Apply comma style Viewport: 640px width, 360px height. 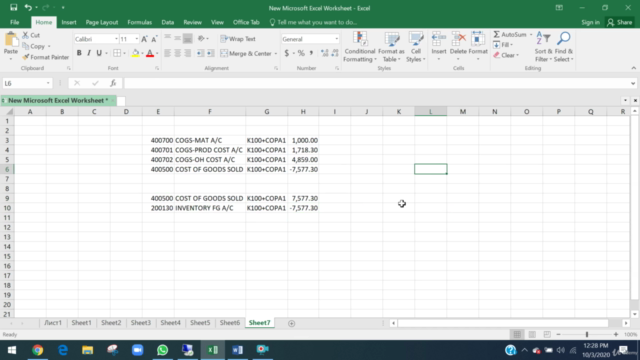click(x=311, y=53)
